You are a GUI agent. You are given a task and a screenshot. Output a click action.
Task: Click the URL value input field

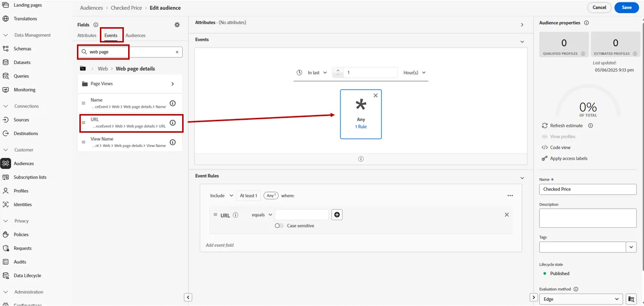[x=302, y=215]
